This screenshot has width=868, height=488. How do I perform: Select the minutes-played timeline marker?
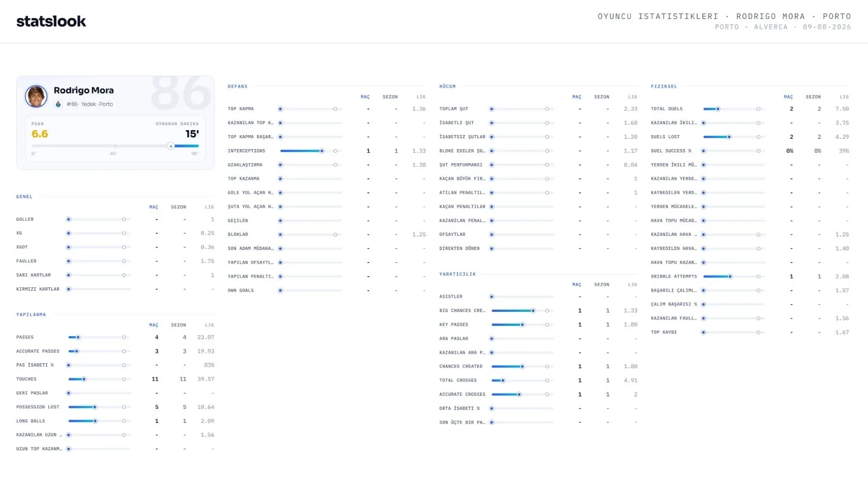(170, 146)
